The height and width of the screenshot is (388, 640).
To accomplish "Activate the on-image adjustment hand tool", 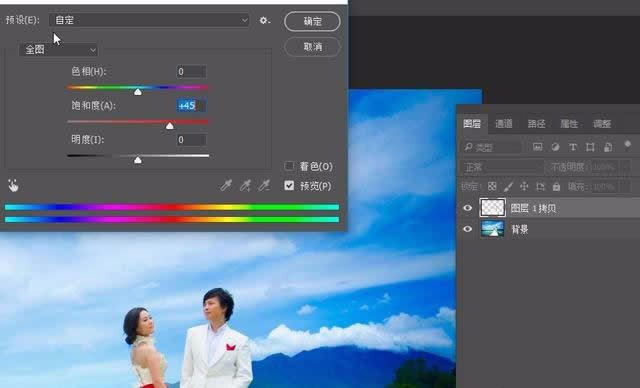I will coord(13,185).
